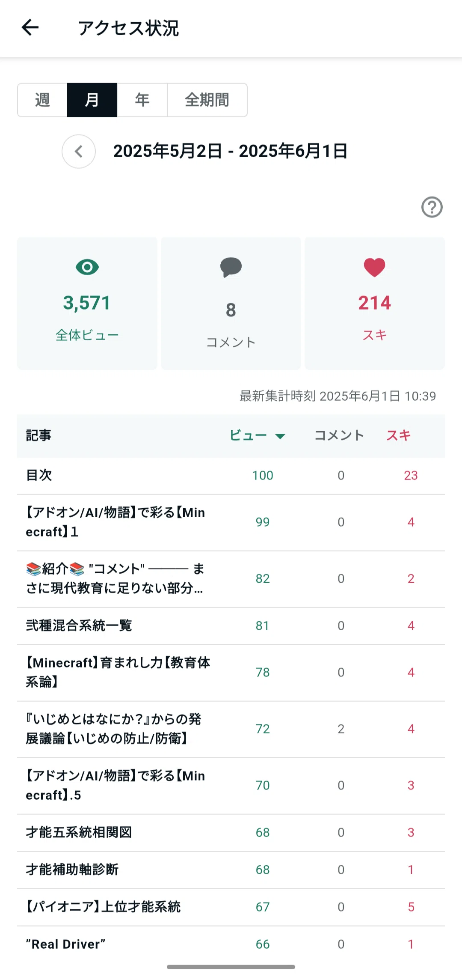The height and width of the screenshot is (980, 462).
Task: Sort by スキ column header
Action: tap(399, 435)
